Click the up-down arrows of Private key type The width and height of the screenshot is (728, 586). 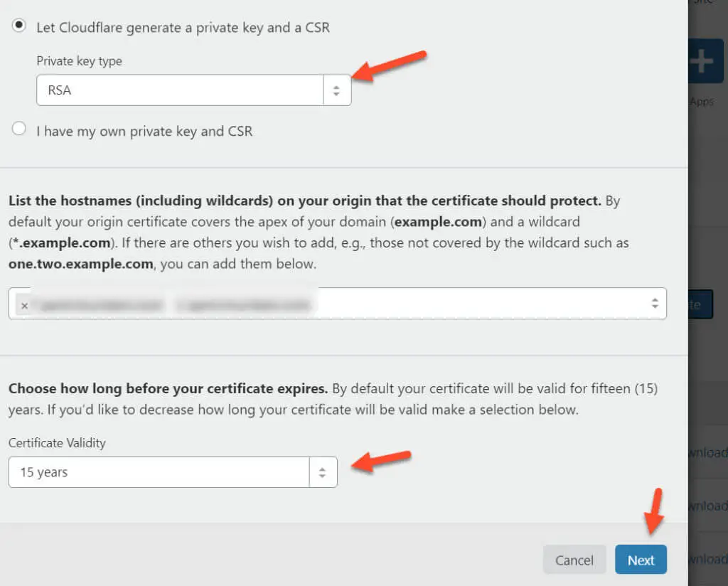click(x=336, y=90)
